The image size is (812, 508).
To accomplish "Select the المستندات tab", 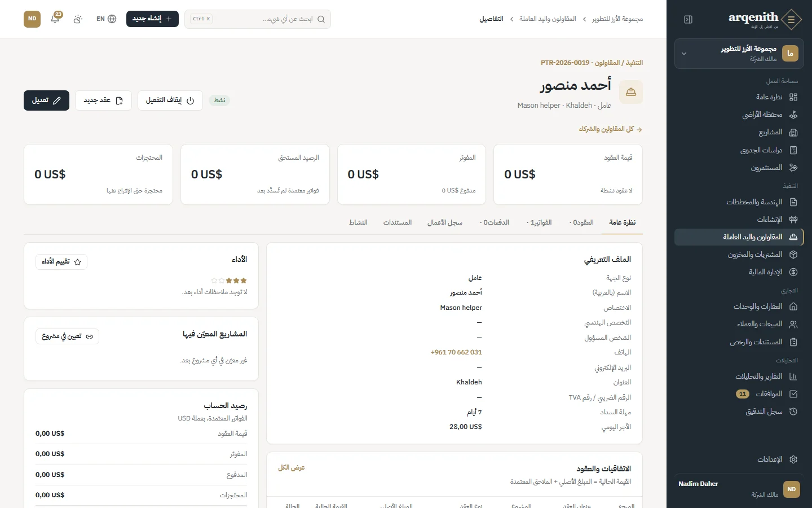I will pyautogui.click(x=398, y=222).
